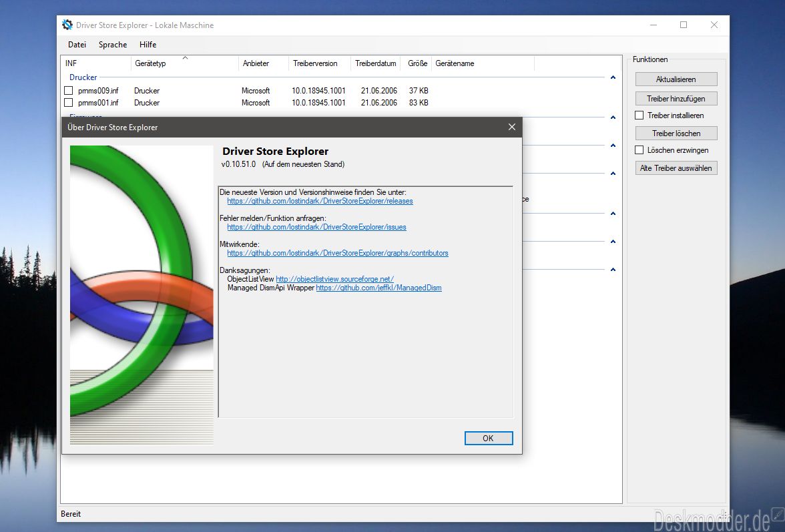Sort by the Treiberdatum column header
The height and width of the screenshot is (532, 785).
pos(375,63)
